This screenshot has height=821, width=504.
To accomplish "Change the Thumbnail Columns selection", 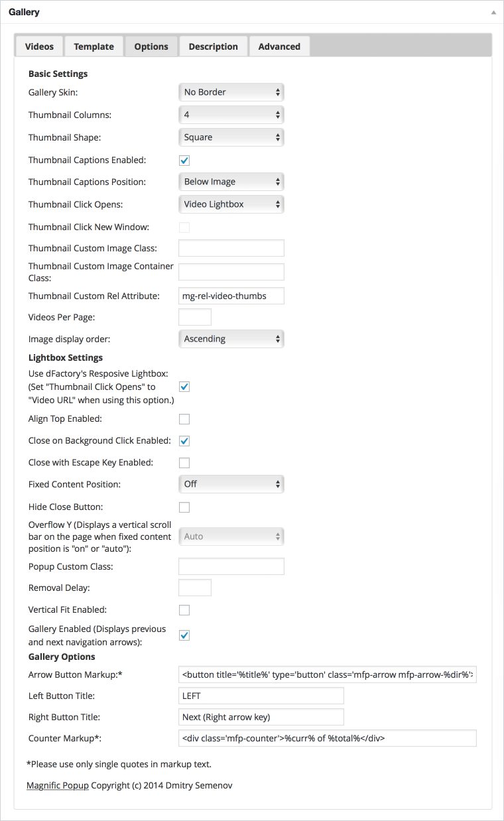I will (231, 115).
